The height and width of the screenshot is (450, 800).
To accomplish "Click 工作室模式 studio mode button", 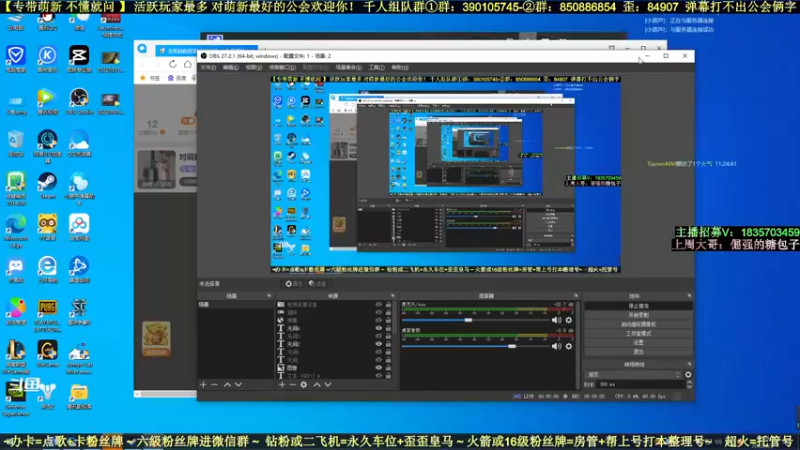I will click(638, 334).
